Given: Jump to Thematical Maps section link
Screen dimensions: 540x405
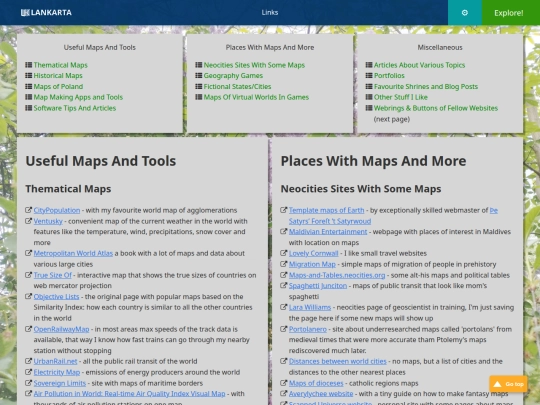Looking at the screenshot, I should point(61,65).
